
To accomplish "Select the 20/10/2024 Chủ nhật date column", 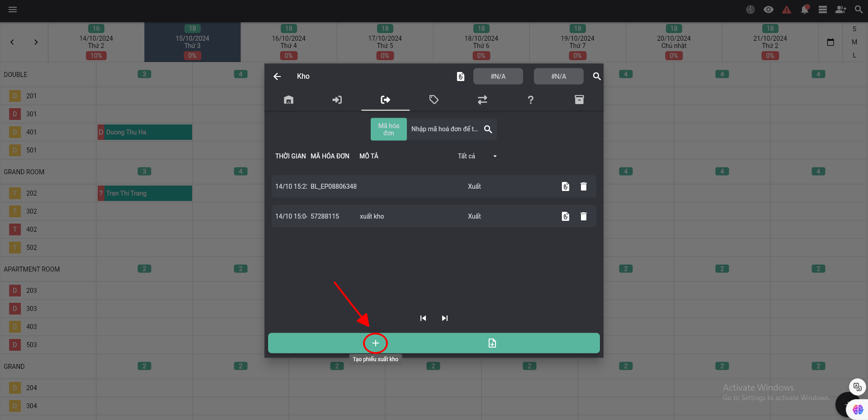I will 674,42.
